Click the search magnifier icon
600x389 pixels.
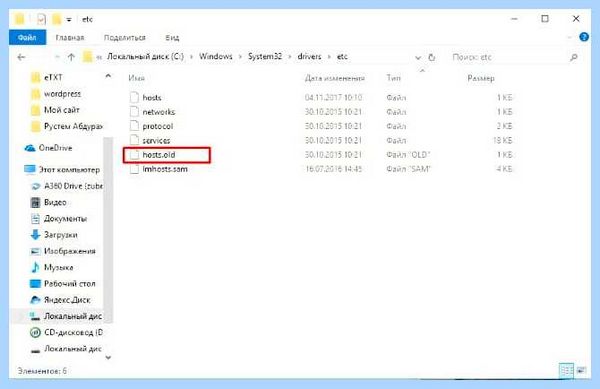[x=574, y=57]
